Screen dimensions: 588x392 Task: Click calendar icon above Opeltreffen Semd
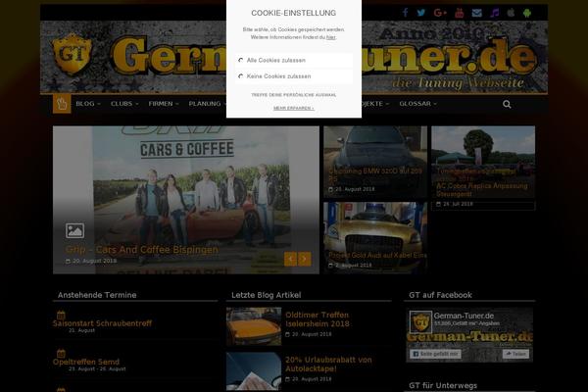61,354
